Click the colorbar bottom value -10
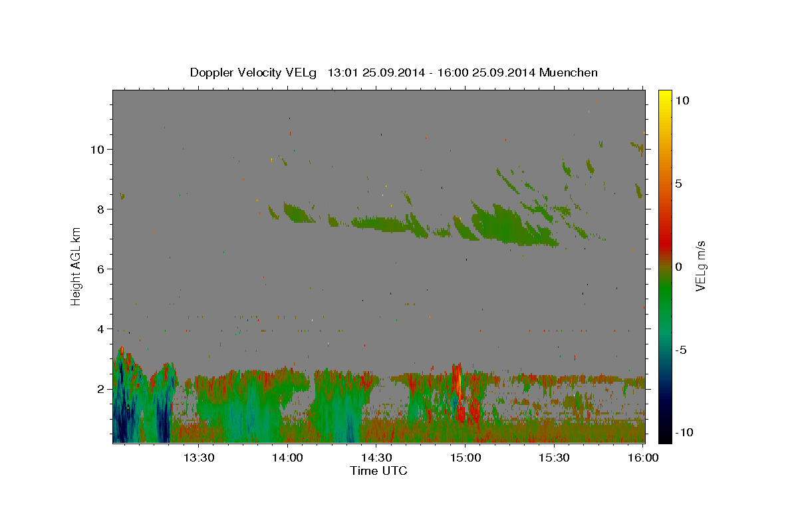 coord(684,432)
